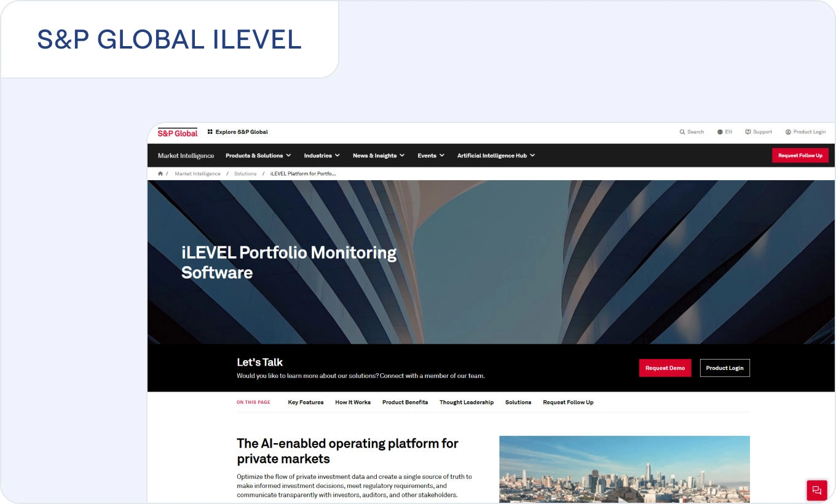Click the Let's Talk heading
Screen dimensions: 836x504
pos(260,362)
